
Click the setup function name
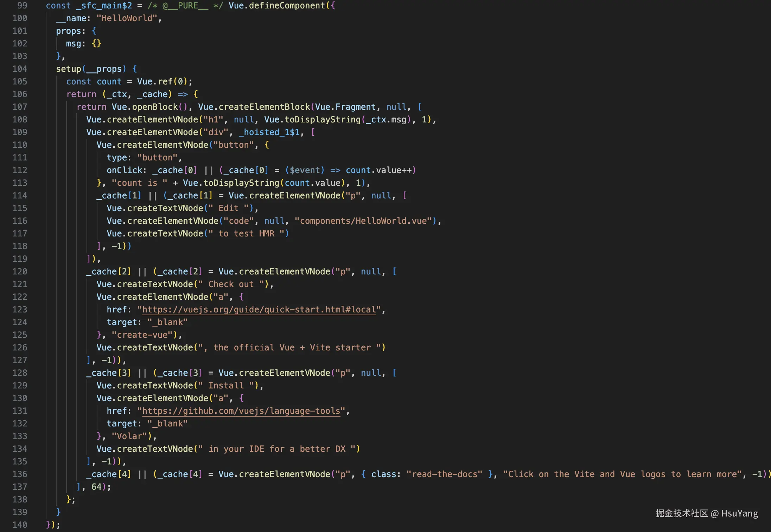[x=69, y=69]
